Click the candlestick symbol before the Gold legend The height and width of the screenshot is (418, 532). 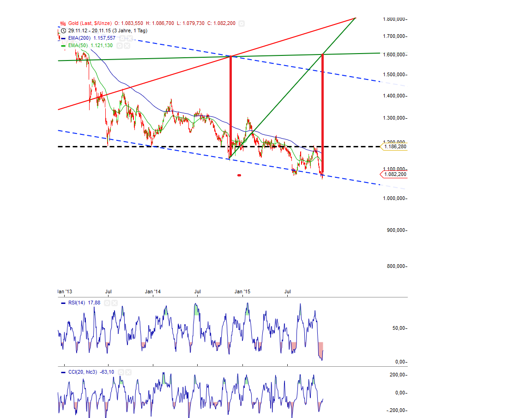(x=62, y=23)
